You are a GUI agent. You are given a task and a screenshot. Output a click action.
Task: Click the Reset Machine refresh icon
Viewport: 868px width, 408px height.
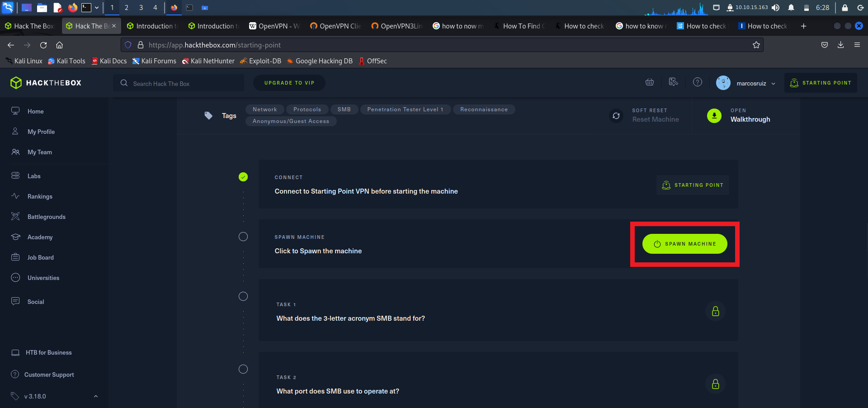[616, 116]
